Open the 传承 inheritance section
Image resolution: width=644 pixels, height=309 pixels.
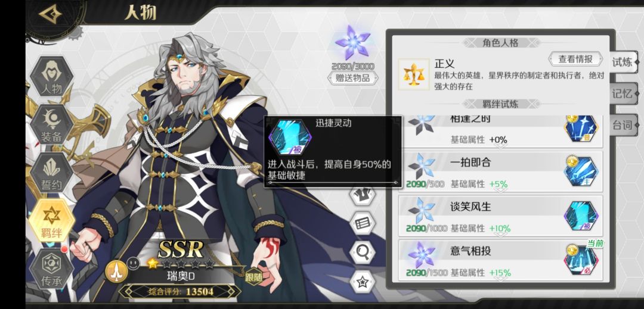pyautogui.click(x=52, y=269)
